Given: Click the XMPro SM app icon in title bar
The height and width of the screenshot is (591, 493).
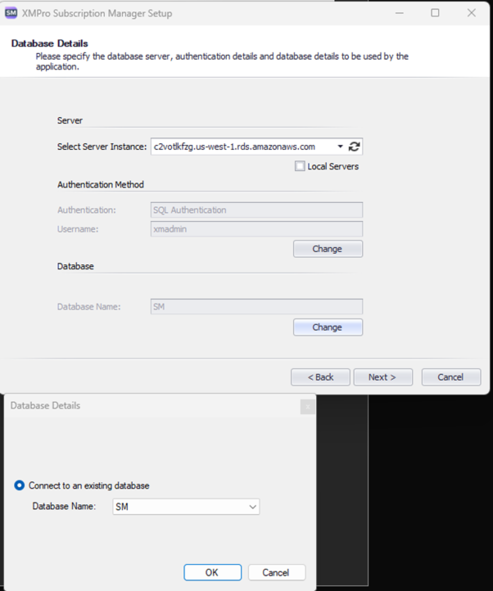Looking at the screenshot, I should (11, 13).
